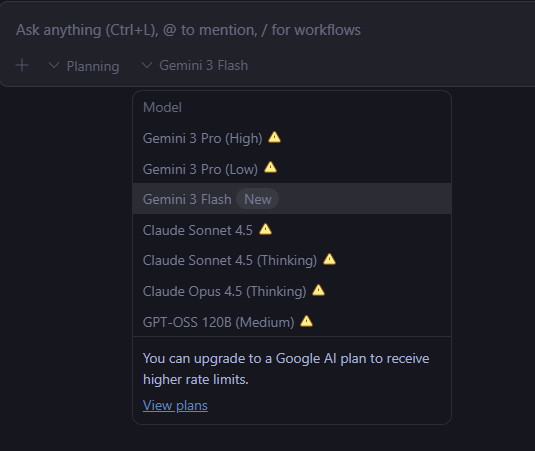The image size is (535, 451).
Task: Pick Claude Opus 4.5 (Thinking) model
Action: tap(292, 291)
